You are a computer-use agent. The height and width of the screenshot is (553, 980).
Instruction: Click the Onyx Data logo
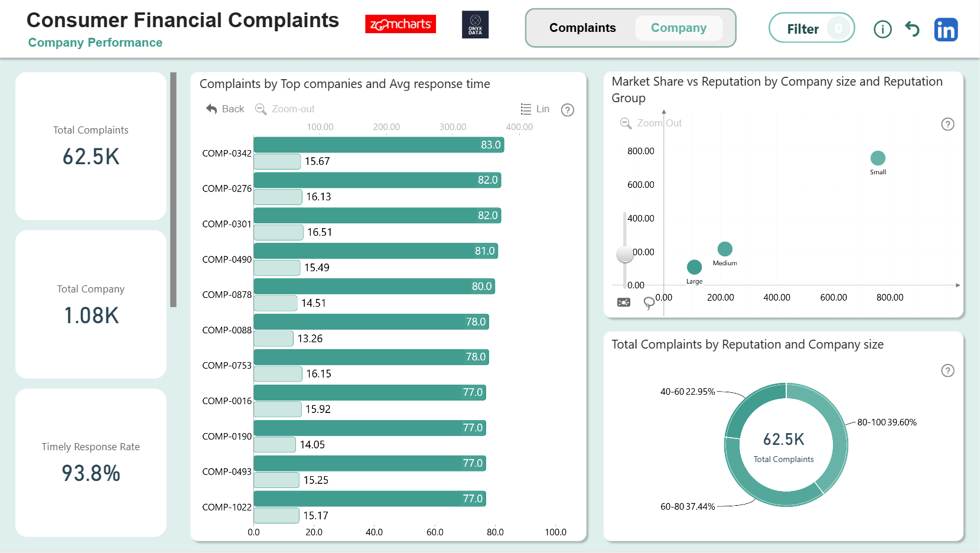475,25
